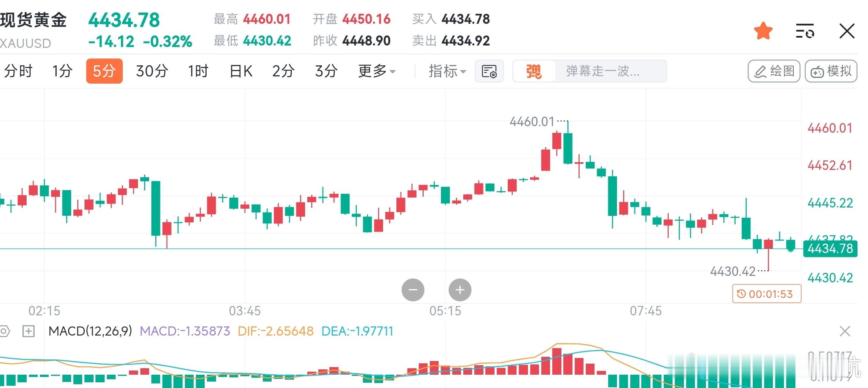
Task: Switch to the 30分 timeframe
Action: point(151,71)
